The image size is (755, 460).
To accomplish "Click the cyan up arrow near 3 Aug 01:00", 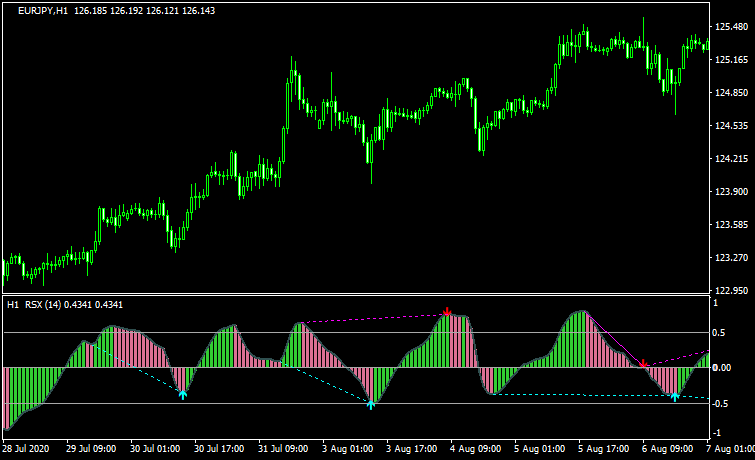I will [371, 404].
